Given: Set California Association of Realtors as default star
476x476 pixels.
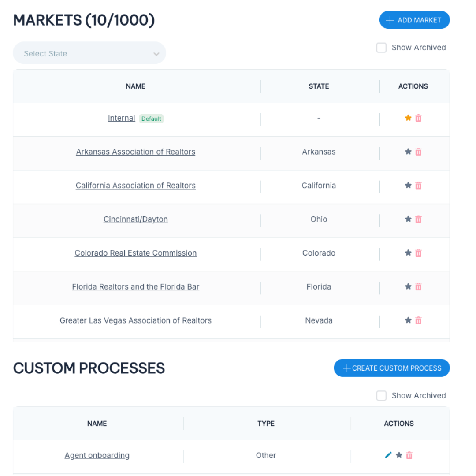Looking at the screenshot, I should click(x=408, y=186).
